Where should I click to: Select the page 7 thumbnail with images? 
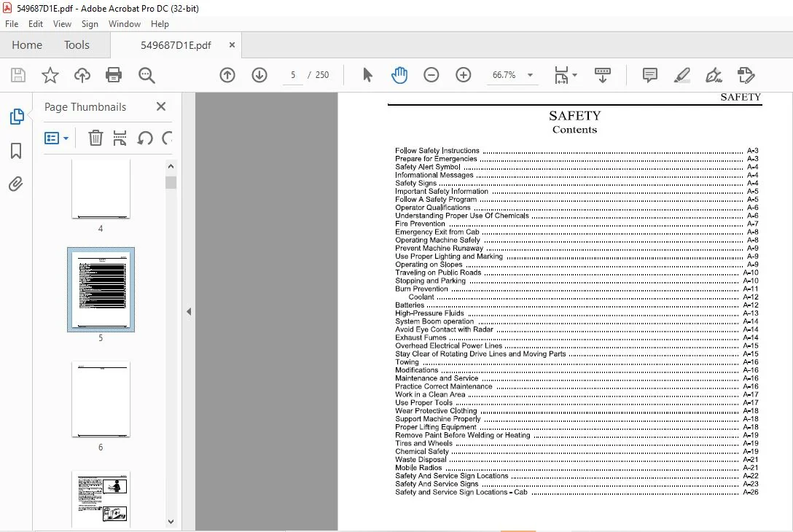(x=101, y=500)
